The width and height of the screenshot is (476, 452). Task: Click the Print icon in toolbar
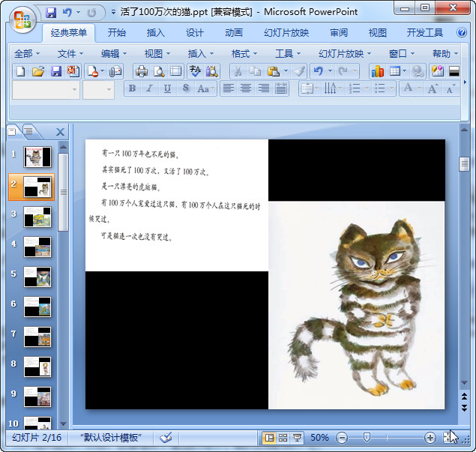pos(142,71)
